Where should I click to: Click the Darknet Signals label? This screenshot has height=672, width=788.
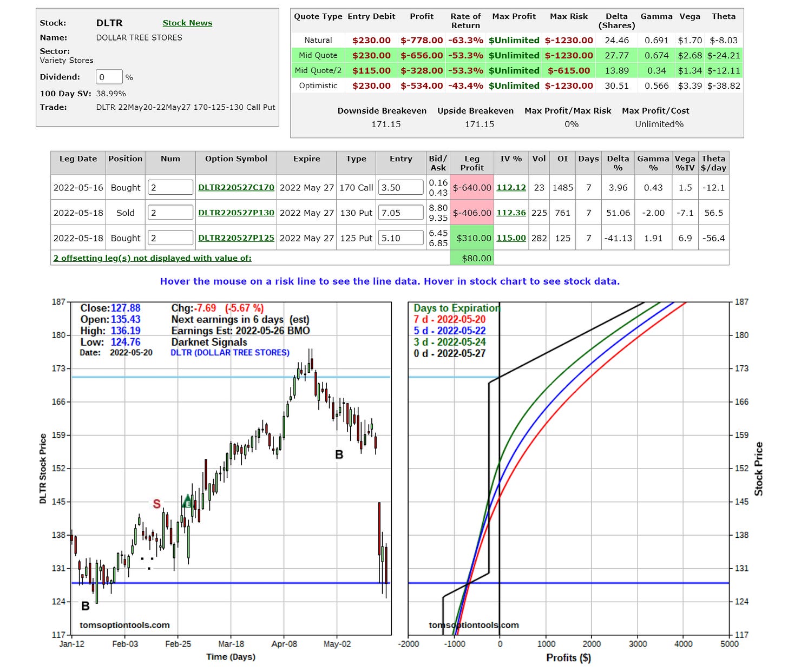(209, 342)
